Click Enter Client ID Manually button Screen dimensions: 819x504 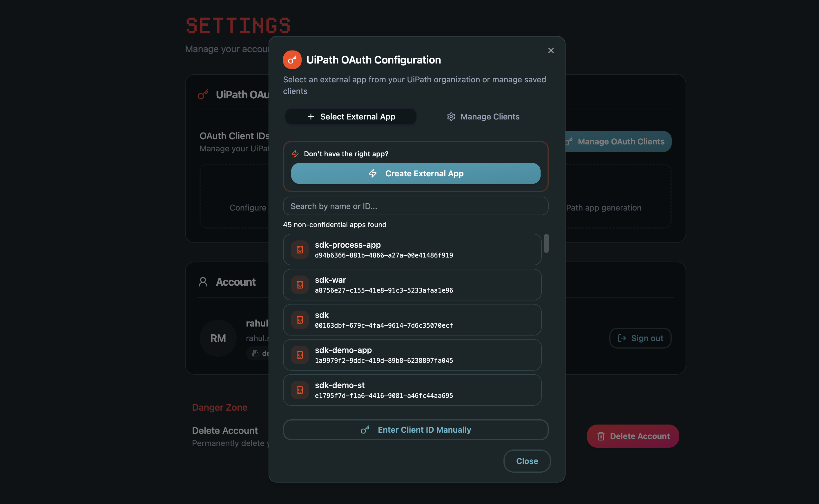tap(416, 430)
